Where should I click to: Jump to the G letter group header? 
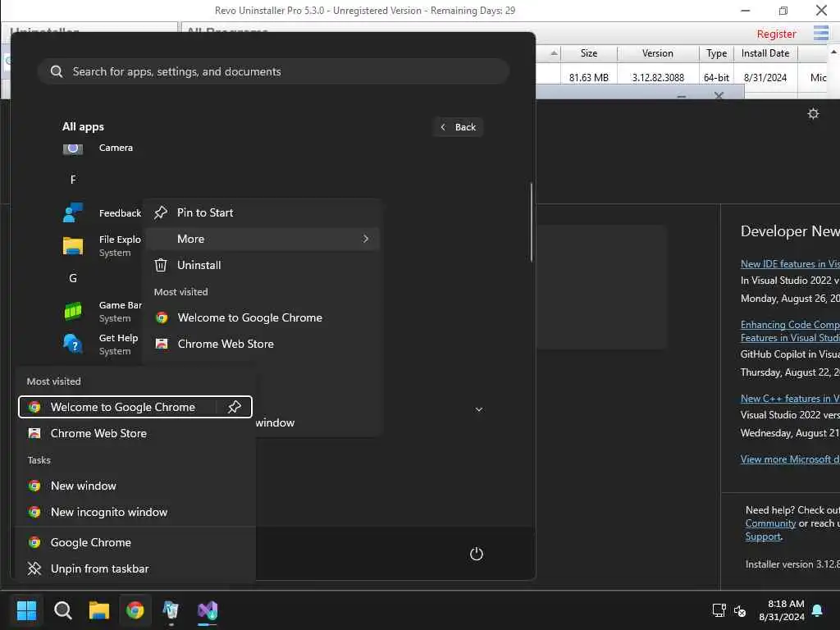pos(73,278)
